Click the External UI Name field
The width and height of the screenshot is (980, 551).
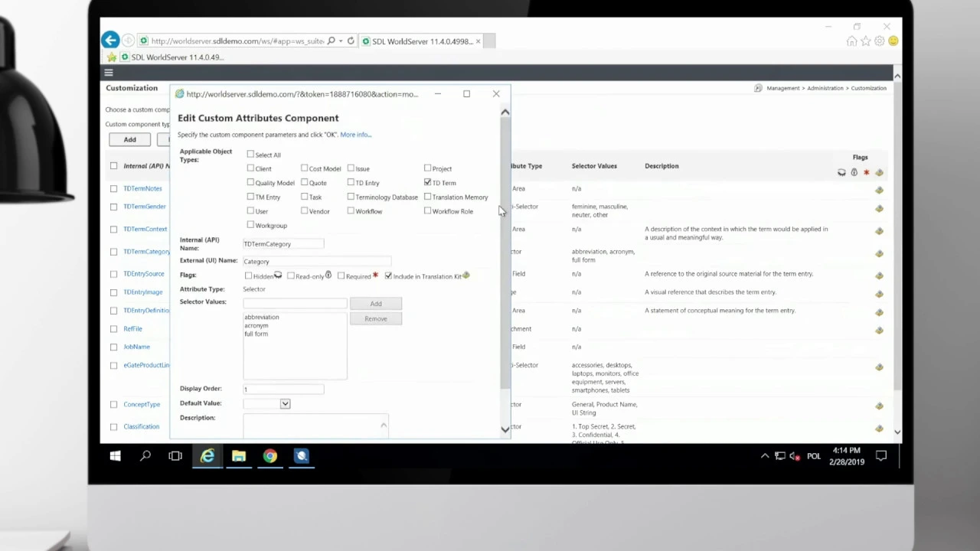pos(317,261)
